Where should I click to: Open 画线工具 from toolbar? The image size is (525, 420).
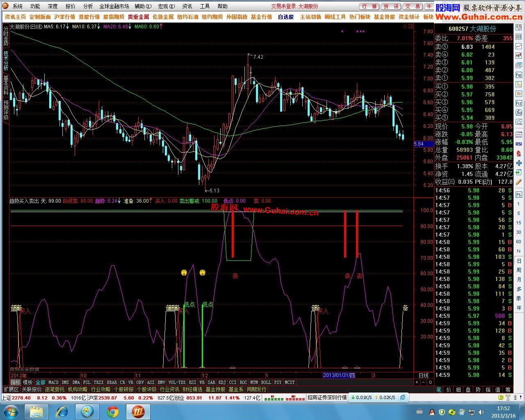point(335,17)
